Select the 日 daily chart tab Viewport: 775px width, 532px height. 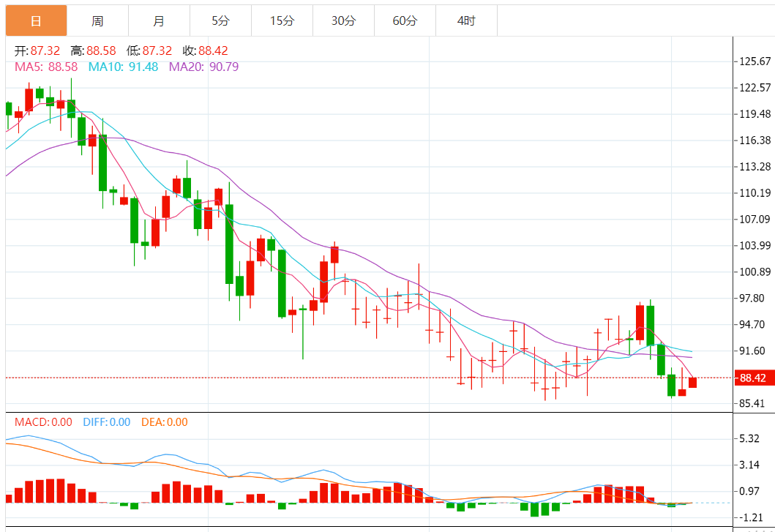coord(36,20)
